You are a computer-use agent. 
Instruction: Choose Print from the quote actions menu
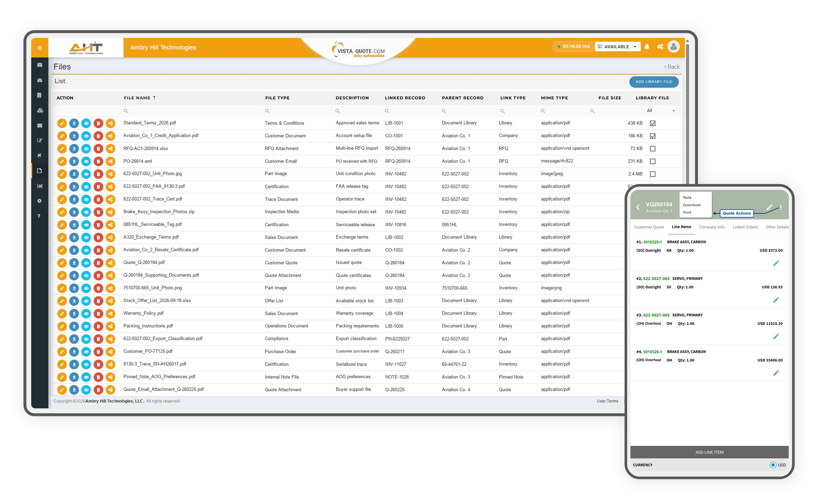coord(687,213)
